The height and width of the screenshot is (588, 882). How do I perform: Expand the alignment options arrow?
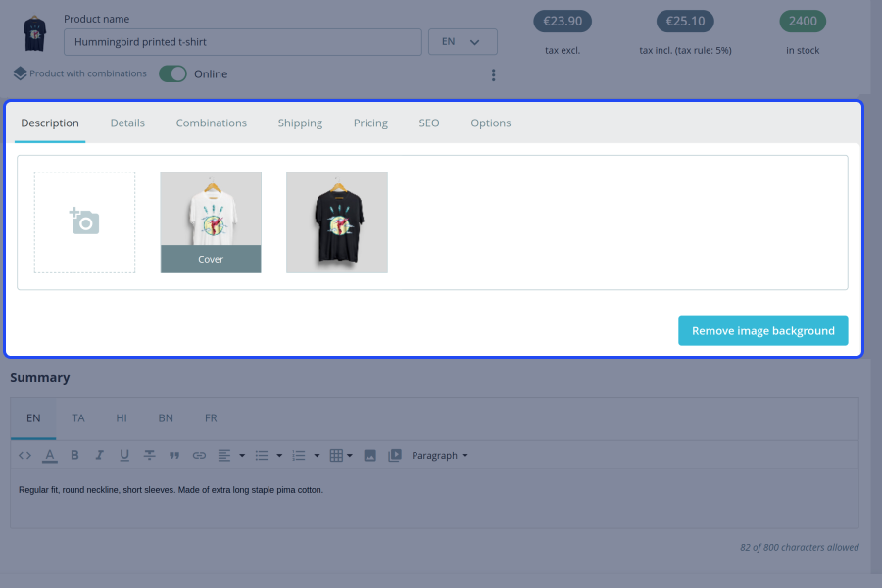pos(242,455)
